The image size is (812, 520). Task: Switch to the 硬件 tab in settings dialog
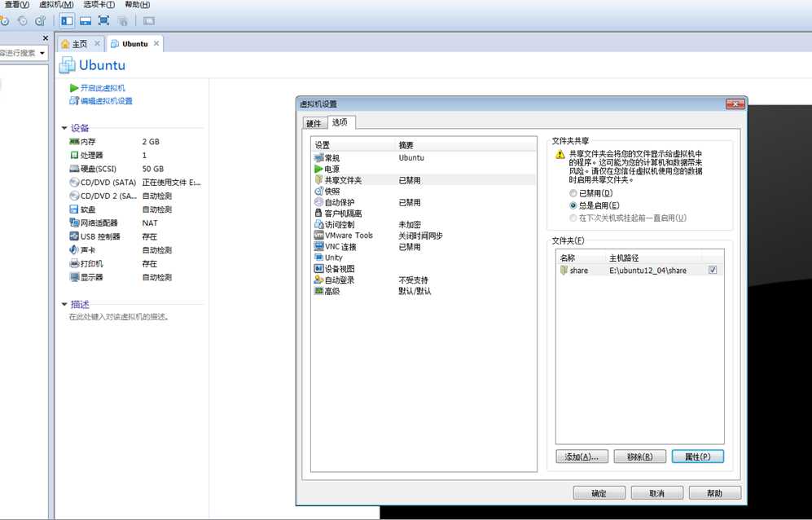(x=314, y=123)
